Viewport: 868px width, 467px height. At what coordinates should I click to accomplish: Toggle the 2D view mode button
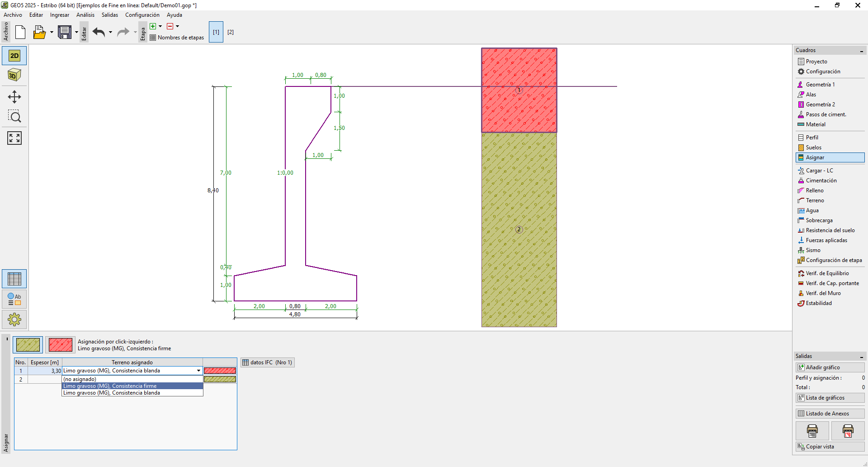pos(14,56)
